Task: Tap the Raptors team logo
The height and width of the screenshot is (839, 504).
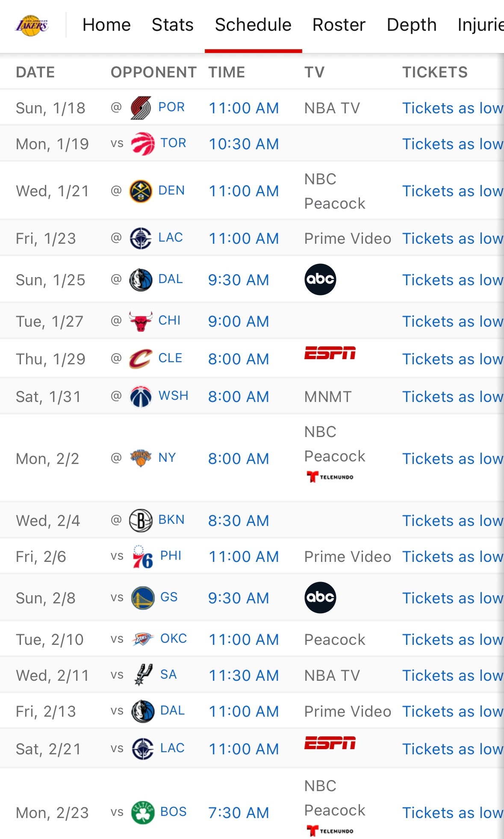Action: (x=142, y=144)
